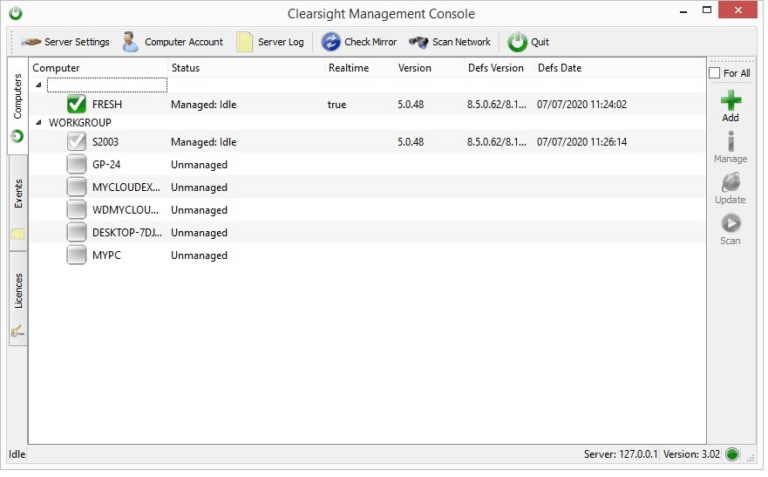Click the Manage info icon
The image size is (768, 477).
731,142
